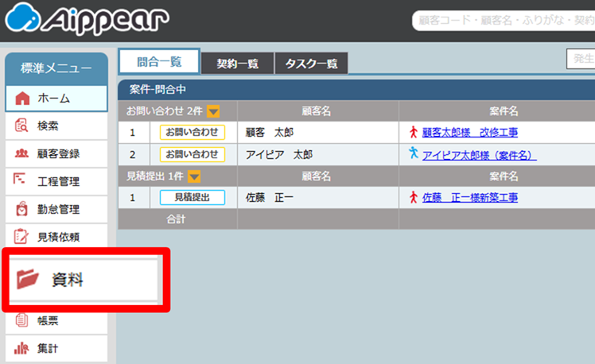Screen dimensions: 595x364
Task: Click the red folder 資料 icon
Action: click(29, 278)
